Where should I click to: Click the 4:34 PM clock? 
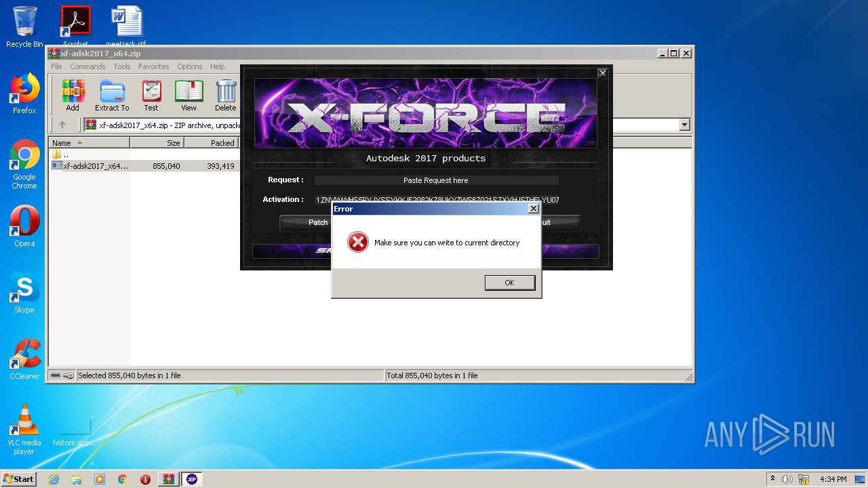coord(833,479)
